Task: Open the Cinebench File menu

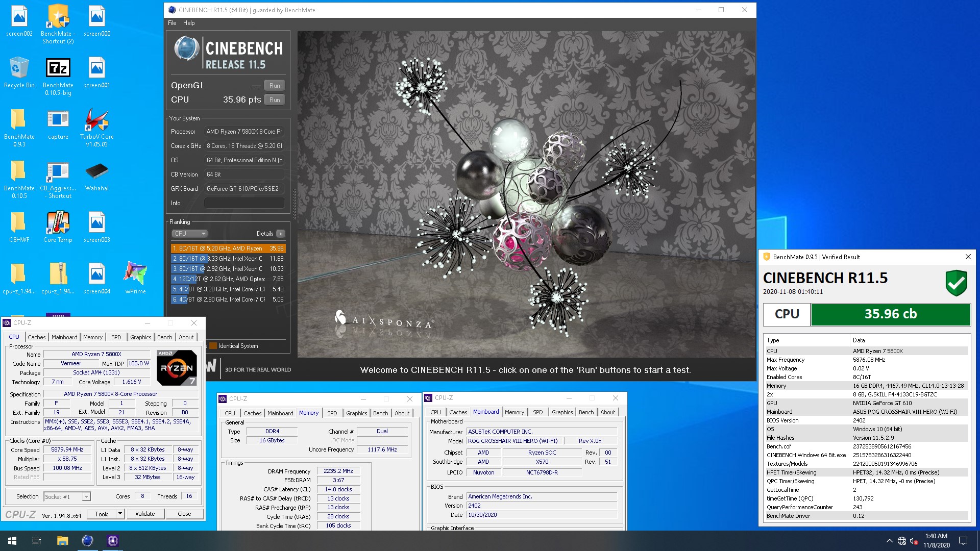Action: (172, 23)
